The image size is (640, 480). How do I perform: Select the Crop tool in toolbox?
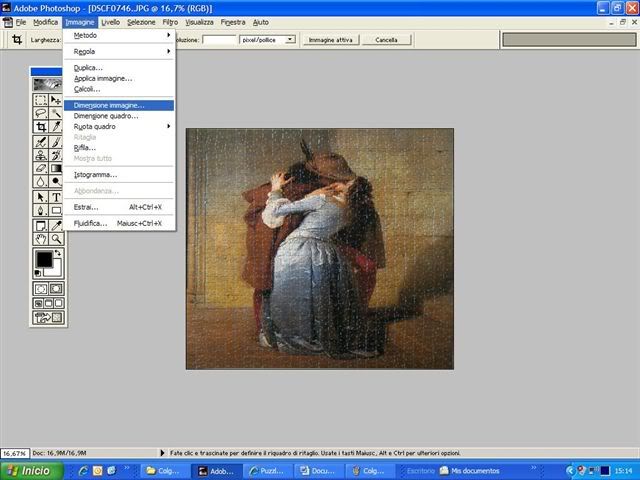40,127
